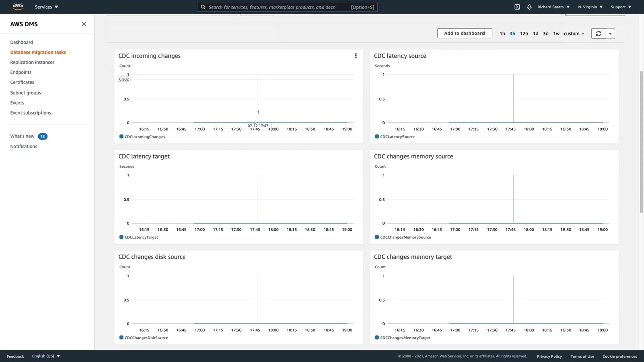Image resolution: width=644 pixels, height=362 pixels.
Task: Click the Add to dashboard button
Action: point(464,33)
